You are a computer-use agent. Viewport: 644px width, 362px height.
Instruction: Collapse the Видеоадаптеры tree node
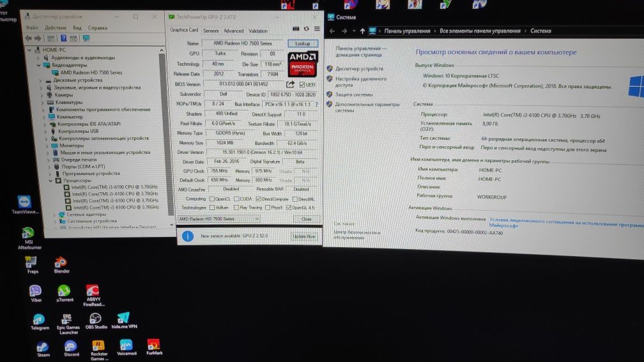39,65
